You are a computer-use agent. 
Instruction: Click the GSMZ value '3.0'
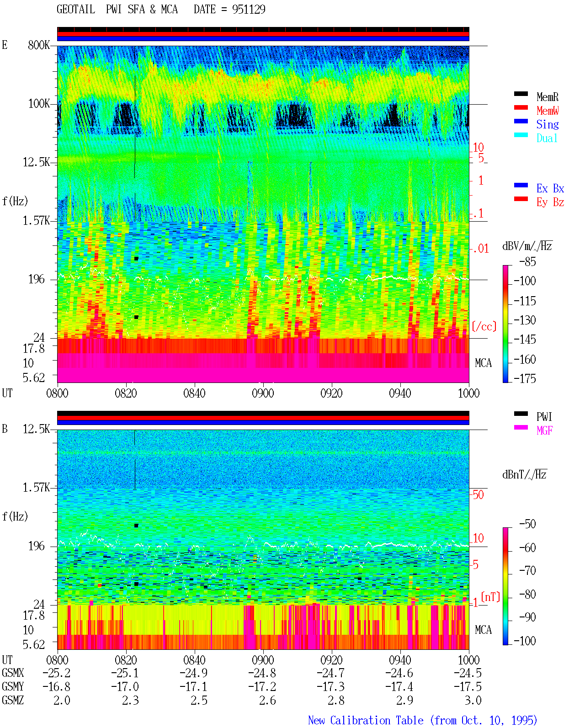473,701
